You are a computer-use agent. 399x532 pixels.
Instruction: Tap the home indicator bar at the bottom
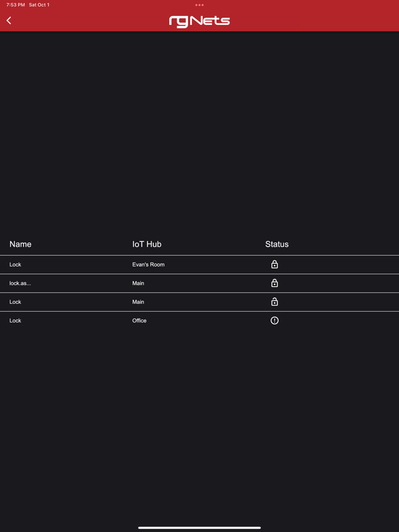pyautogui.click(x=199, y=527)
